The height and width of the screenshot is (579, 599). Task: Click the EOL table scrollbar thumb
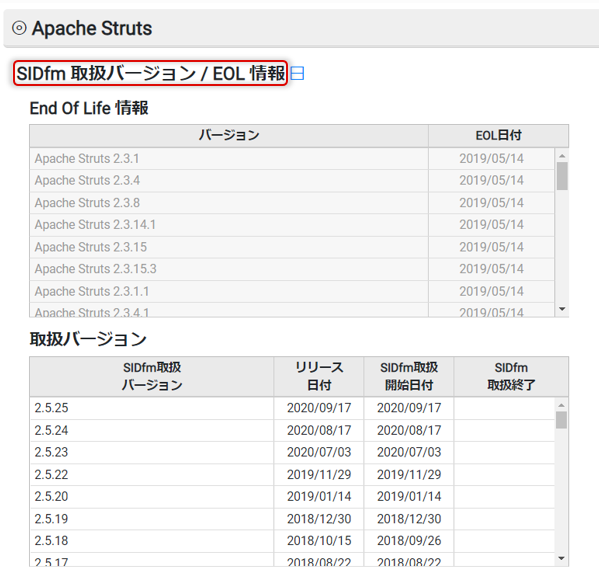pos(562,176)
